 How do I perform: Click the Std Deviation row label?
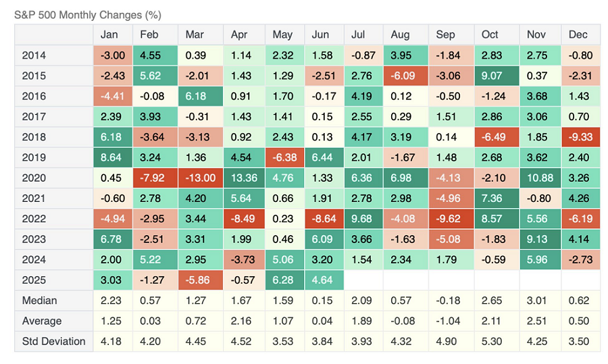coord(54,341)
